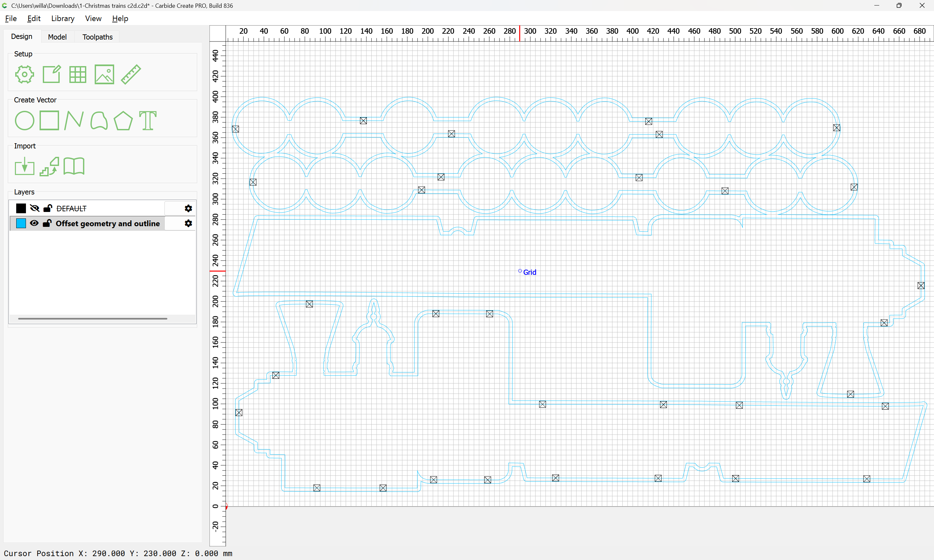Open Offset geometry layer settings gear
The image size is (934, 560).
tap(188, 223)
